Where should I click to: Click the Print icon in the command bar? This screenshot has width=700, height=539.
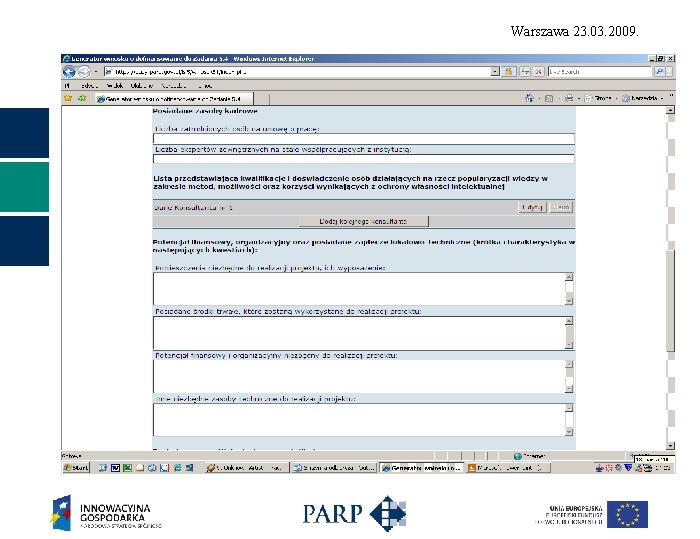pyautogui.click(x=569, y=98)
